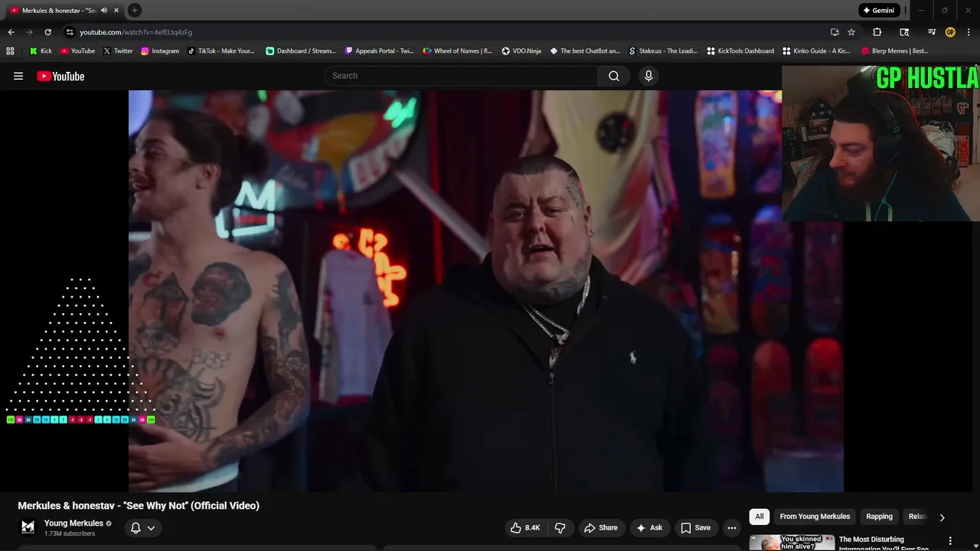980x551 pixels.
Task: Open the Gemini button
Action: (879, 10)
